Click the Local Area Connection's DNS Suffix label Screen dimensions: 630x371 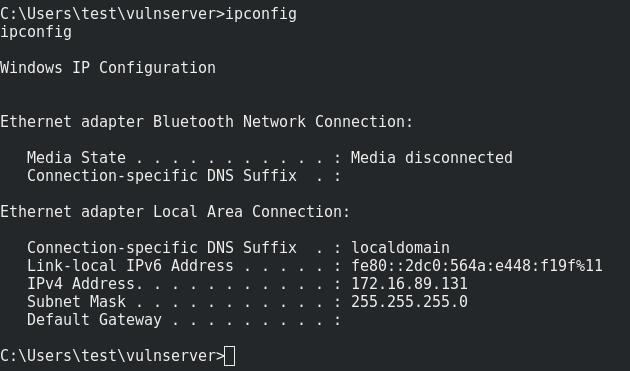point(162,248)
